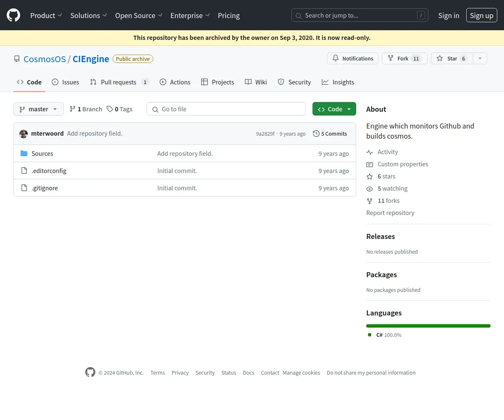Open commit hash 9a2829f
Viewport: 504px width, 420px height.
pyautogui.click(x=265, y=134)
